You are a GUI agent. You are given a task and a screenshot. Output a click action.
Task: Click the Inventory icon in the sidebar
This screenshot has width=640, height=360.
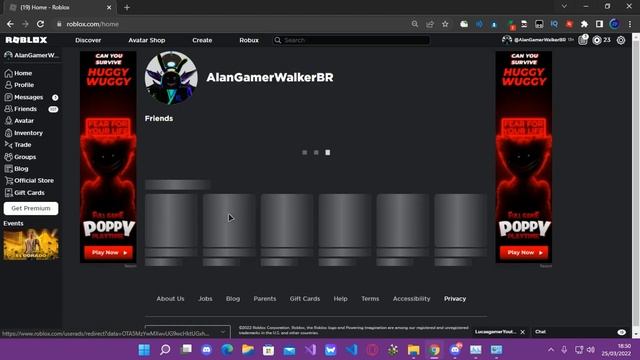(x=9, y=133)
